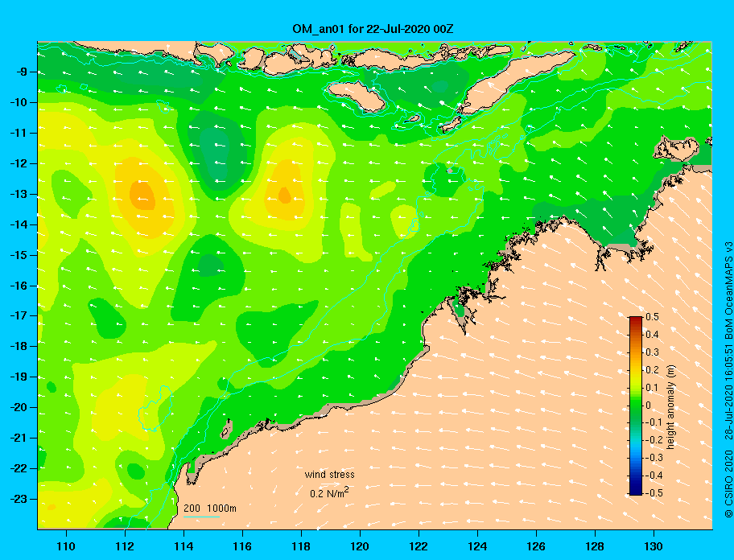Click the '-21' latitude axis label

pos(19,438)
